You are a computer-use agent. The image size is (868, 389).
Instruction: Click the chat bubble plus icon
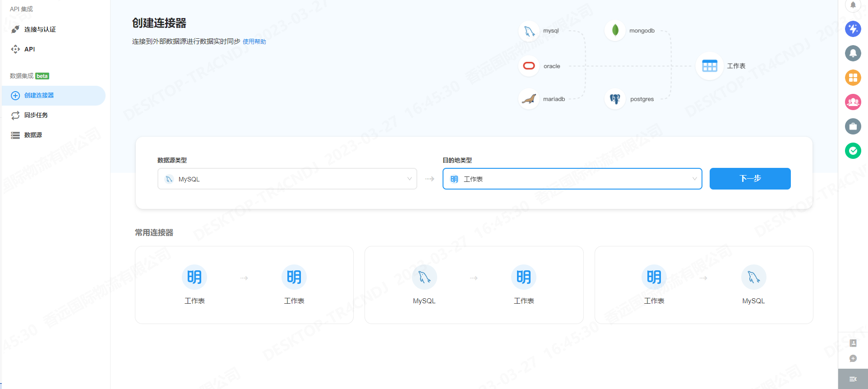tap(853, 358)
